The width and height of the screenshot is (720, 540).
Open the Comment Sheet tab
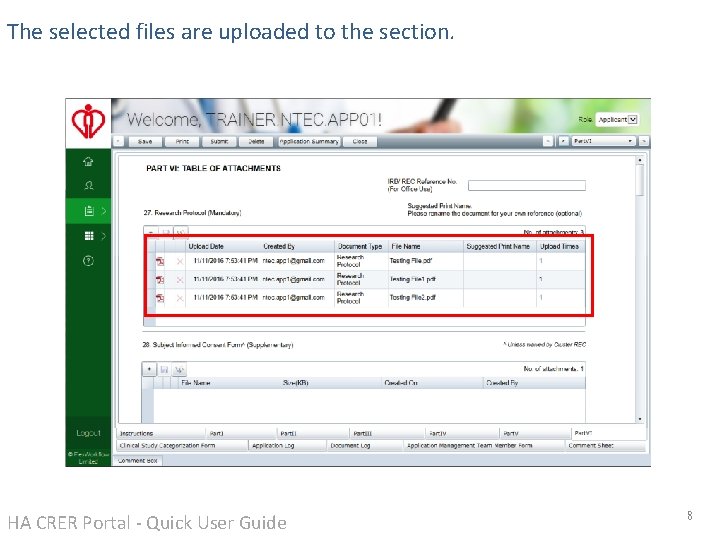605,445
